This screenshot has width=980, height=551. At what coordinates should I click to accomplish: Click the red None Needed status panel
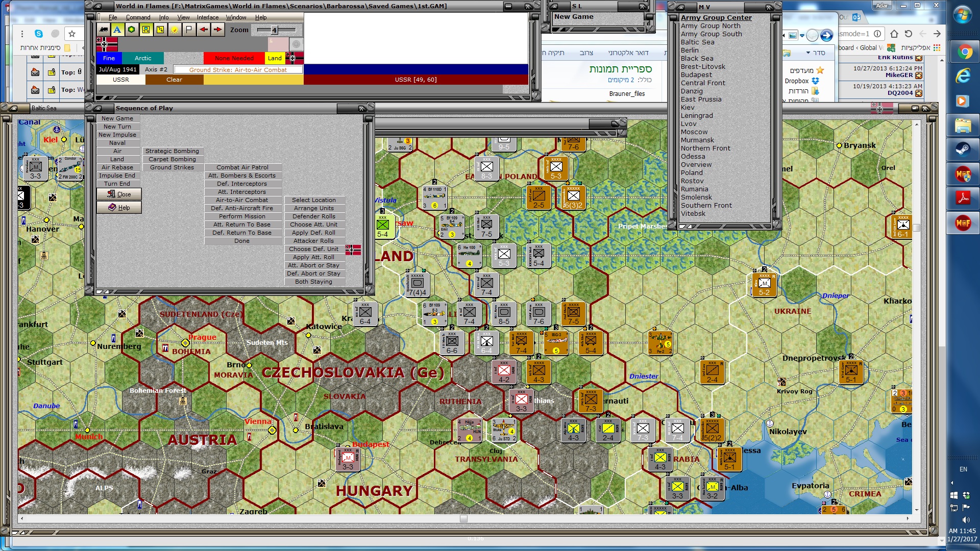[234, 58]
